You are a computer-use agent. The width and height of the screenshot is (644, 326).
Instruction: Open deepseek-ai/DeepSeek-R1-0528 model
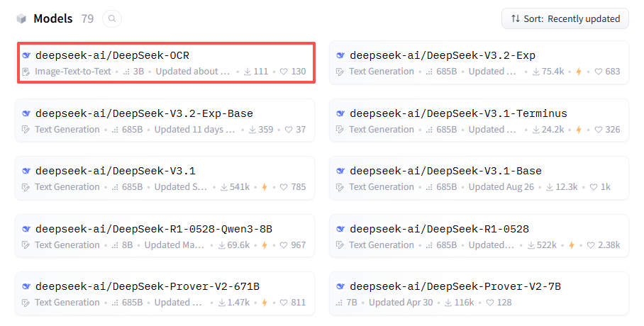(x=479, y=236)
